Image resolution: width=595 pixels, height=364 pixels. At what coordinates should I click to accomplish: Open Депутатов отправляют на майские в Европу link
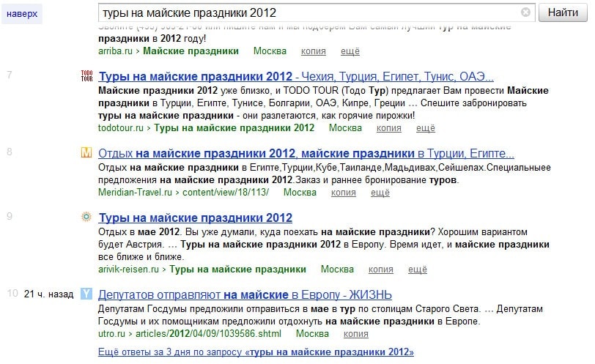pos(245,294)
